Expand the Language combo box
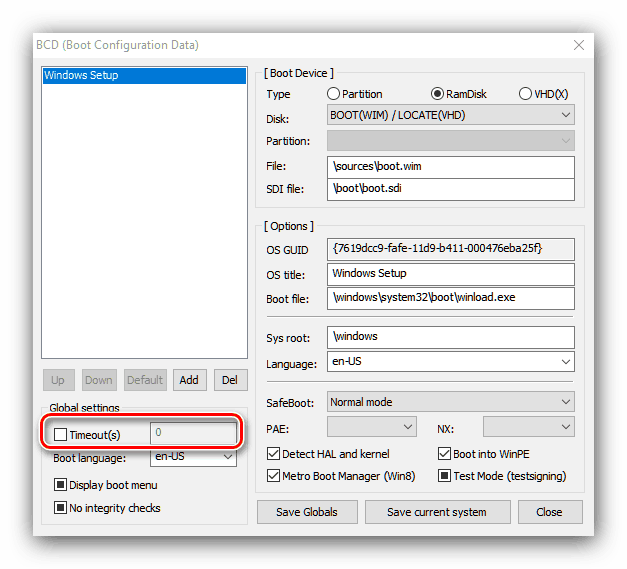This screenshot has height=569, width=627. [451, 361]
